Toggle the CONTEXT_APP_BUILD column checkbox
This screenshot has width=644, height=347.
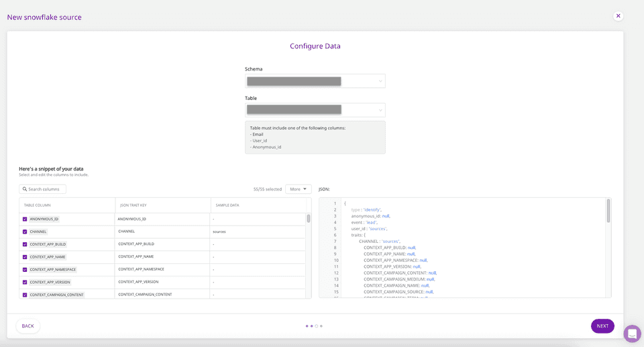[25, 244]
